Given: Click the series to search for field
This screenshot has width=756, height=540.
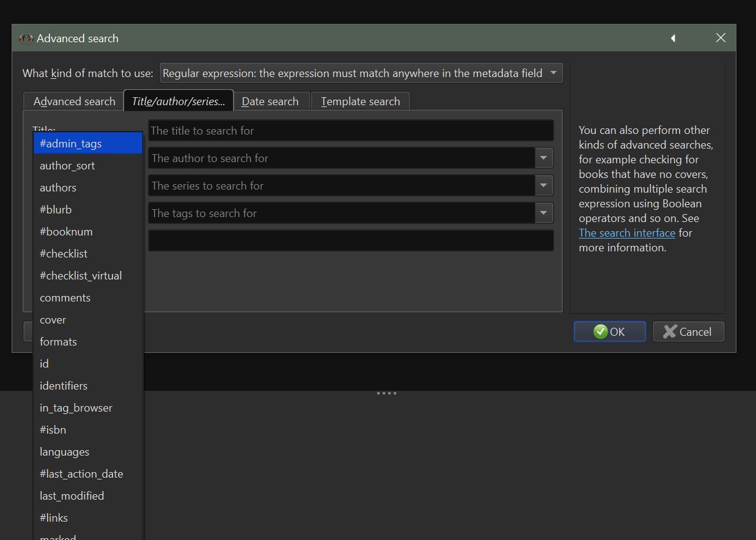Looking at the screenshot, I should [x=342, y=186].
